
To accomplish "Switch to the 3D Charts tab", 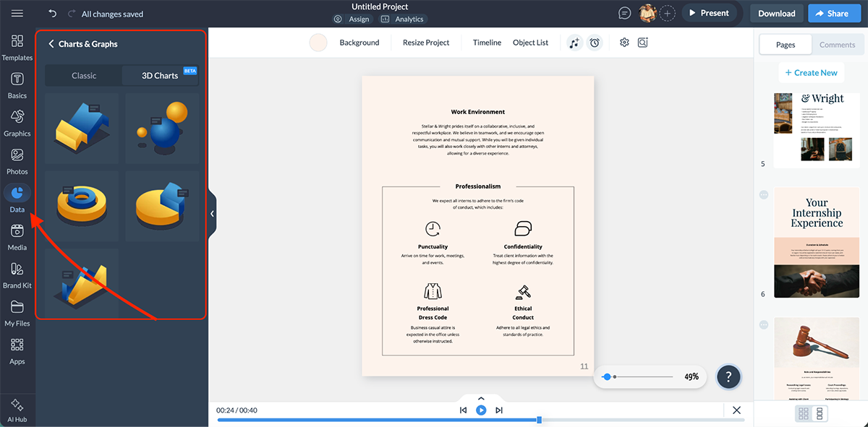I will click(161, 75).
